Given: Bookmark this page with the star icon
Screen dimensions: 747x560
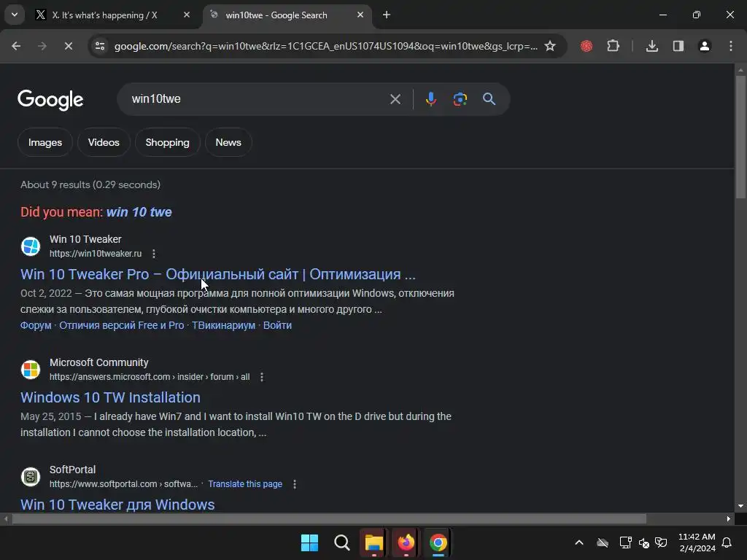Looking at the screenshot, I should coord(550,46).
